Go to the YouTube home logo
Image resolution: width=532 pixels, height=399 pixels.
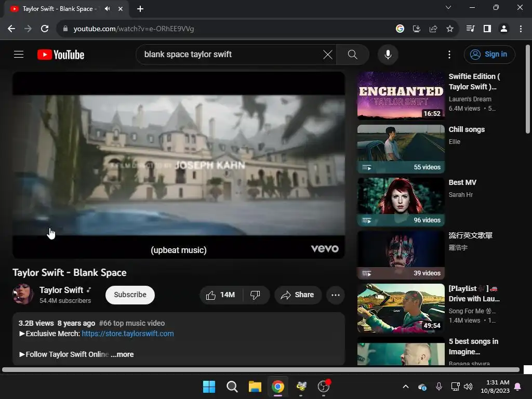61,55
